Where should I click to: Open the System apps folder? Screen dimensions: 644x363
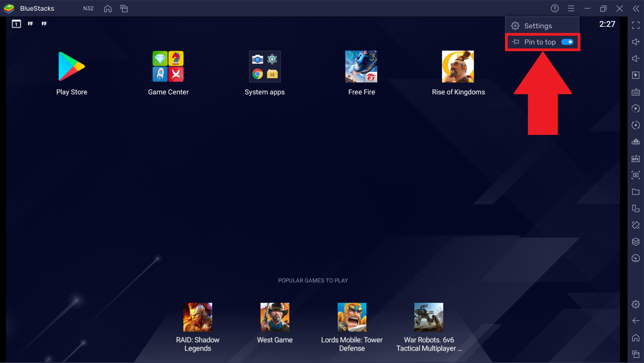pyautogui.click(x=264, y=67)
